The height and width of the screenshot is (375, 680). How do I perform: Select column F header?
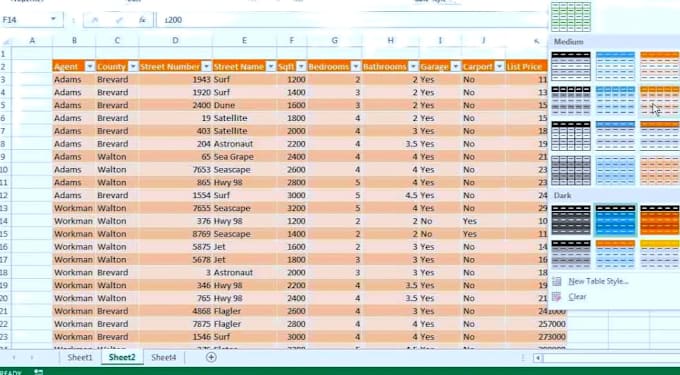coord(291,40)
